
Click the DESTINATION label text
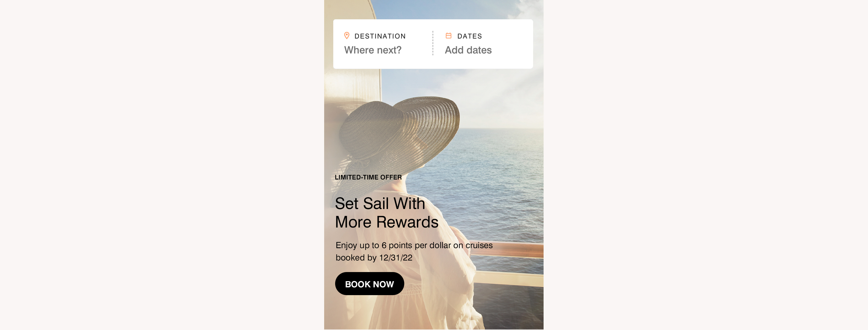(380, 36)
